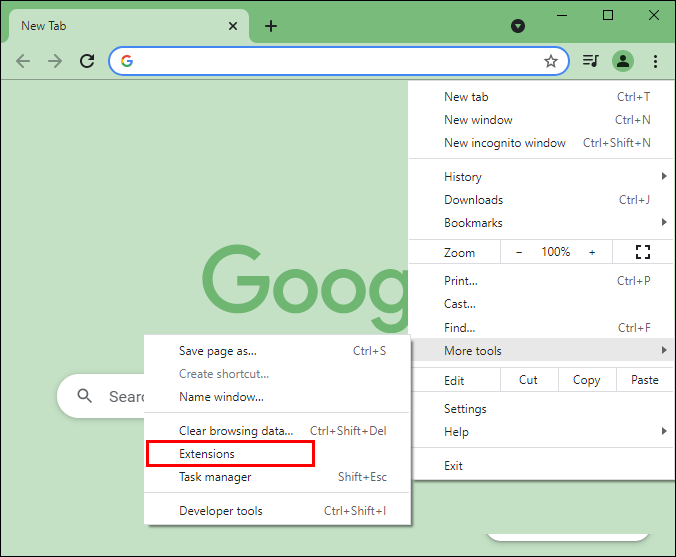Toggle full screen mode icon
Screen dimensions: 676x557
[x=642, y=252]
